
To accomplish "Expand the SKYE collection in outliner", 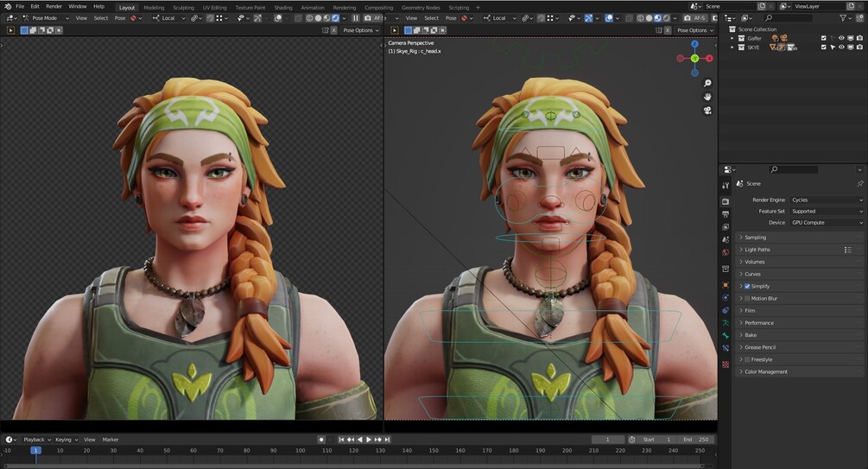I will (732, 48).
